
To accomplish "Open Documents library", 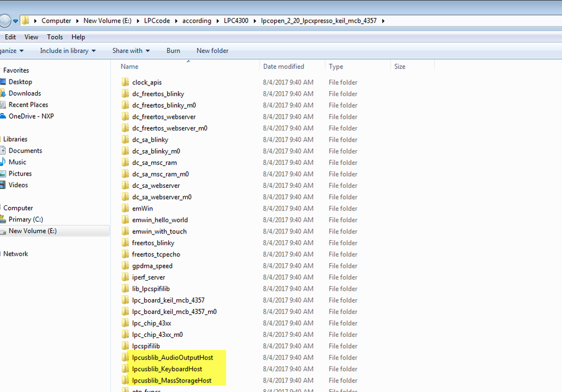I will click(x=25, y=151).
